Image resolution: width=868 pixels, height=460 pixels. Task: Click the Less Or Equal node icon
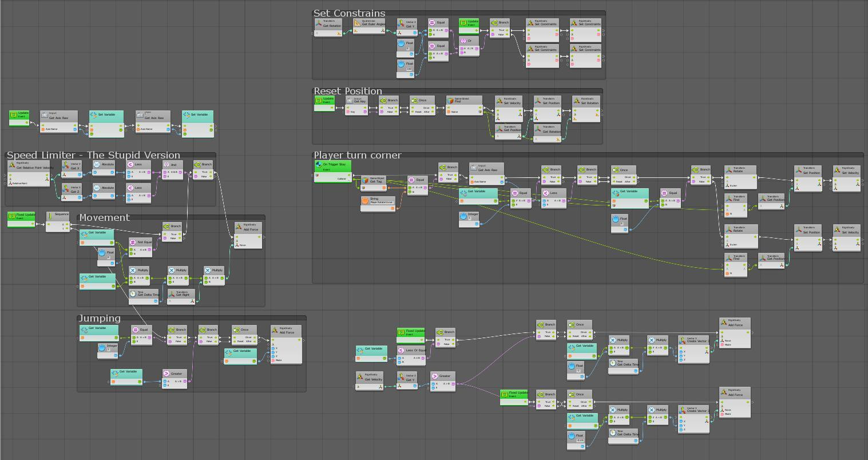(x=401, y=351)
